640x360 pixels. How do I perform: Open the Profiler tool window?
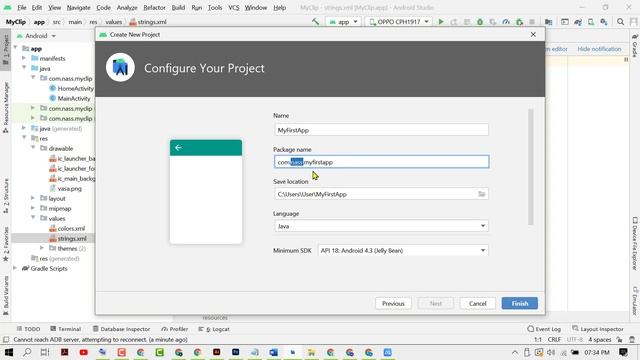[174, 329]
